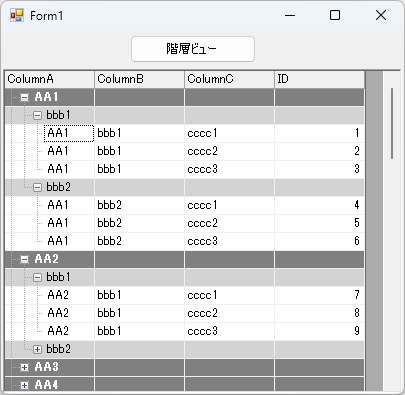
Task: Expand the AA4 group node
Action: click(x=24, y=385)
